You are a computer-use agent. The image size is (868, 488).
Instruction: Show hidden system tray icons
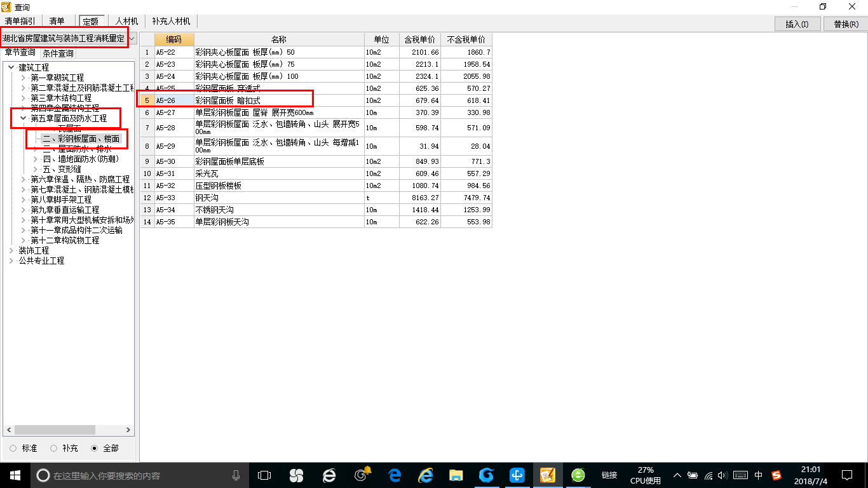[x=677, y=475]
